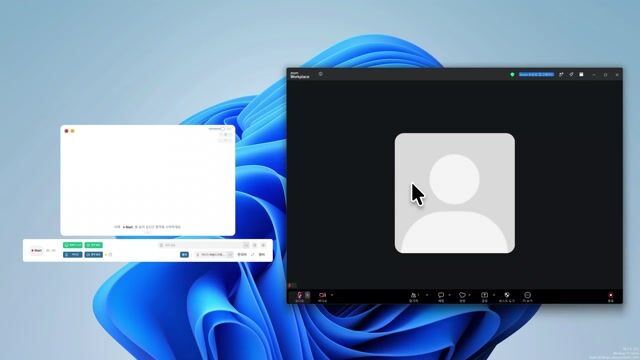Image resolution: width=640 pixels, height=360 pixels.
Task: Open Reactions heart icon in Zoom
Action: 462,296
